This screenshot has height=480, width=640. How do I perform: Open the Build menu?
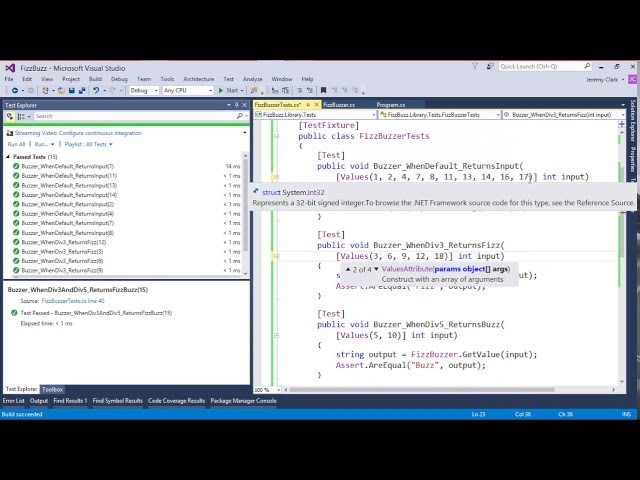coord(95,79)
